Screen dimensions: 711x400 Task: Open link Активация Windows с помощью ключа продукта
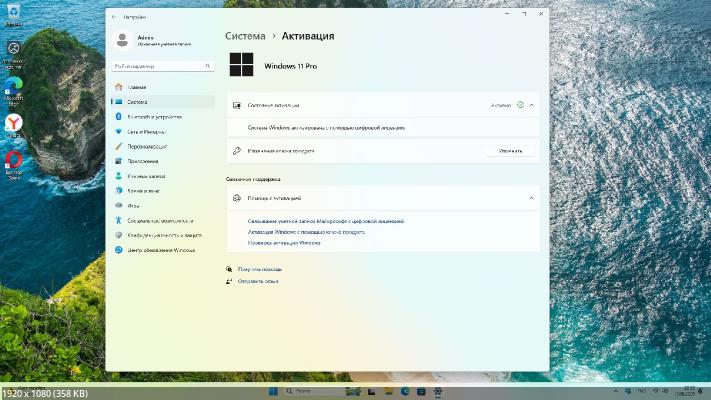[x=306, y=232]
